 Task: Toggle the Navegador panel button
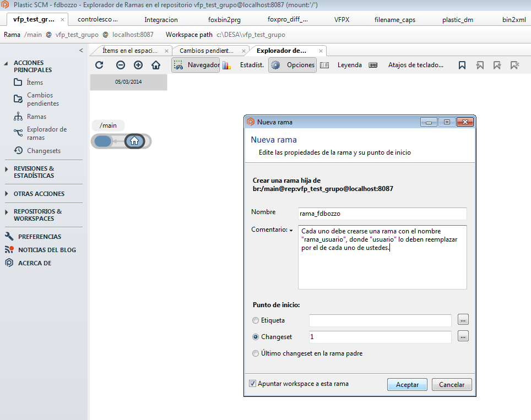[196, 65]
